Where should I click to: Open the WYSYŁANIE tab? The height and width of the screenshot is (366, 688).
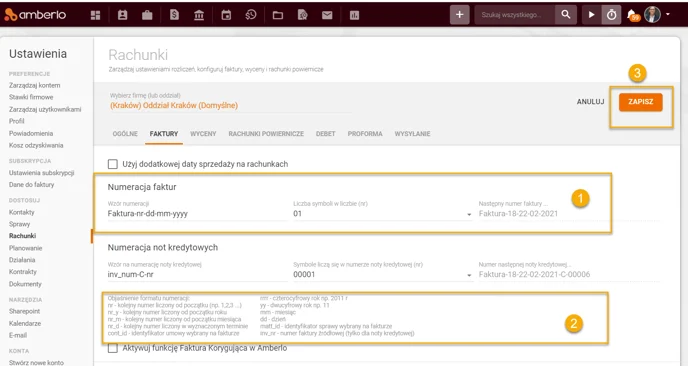(x=412, y=134)
